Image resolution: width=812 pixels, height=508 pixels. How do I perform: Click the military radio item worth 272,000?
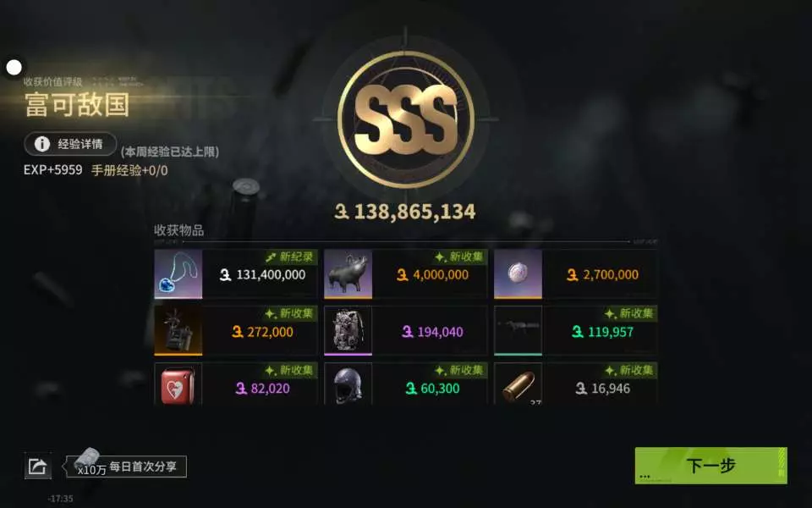tap(178, 331)
